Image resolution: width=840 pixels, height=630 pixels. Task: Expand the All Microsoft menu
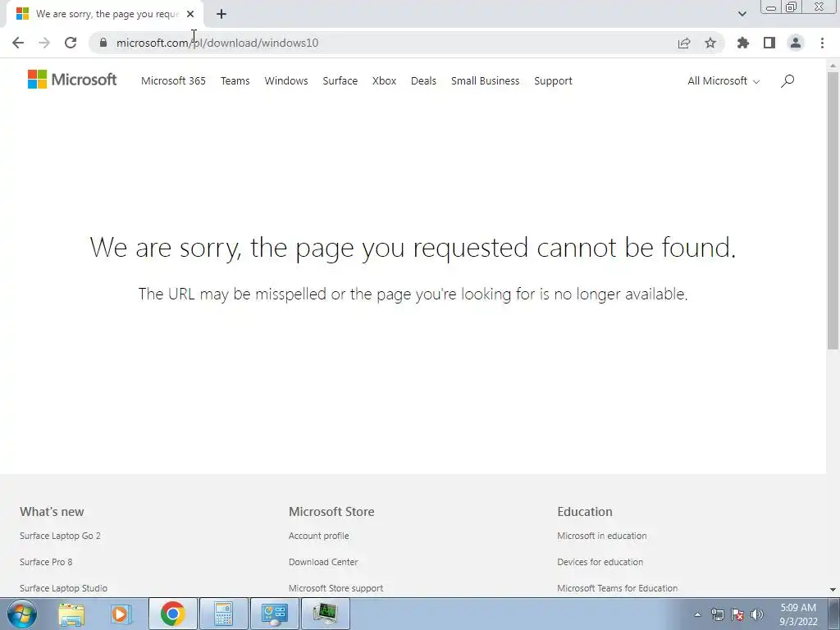[x=724, y=81]
